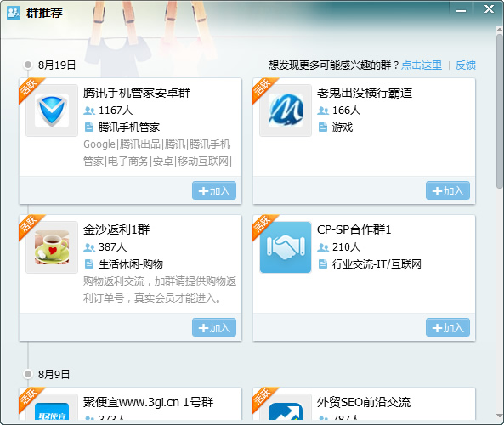Click category icon beside 行业交流-IT/互联网
504x425 pixels.
pyautogui.click(x=323, y=264)
